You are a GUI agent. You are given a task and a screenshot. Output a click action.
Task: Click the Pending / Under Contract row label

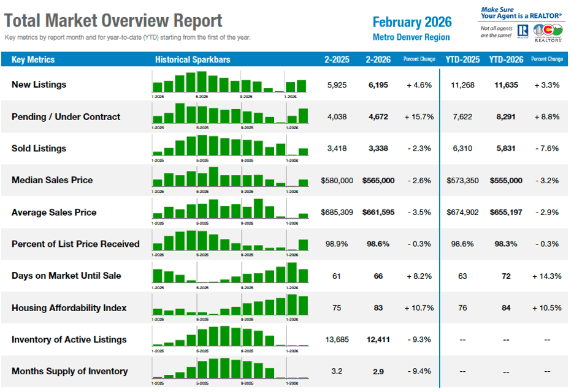(66, 116)
